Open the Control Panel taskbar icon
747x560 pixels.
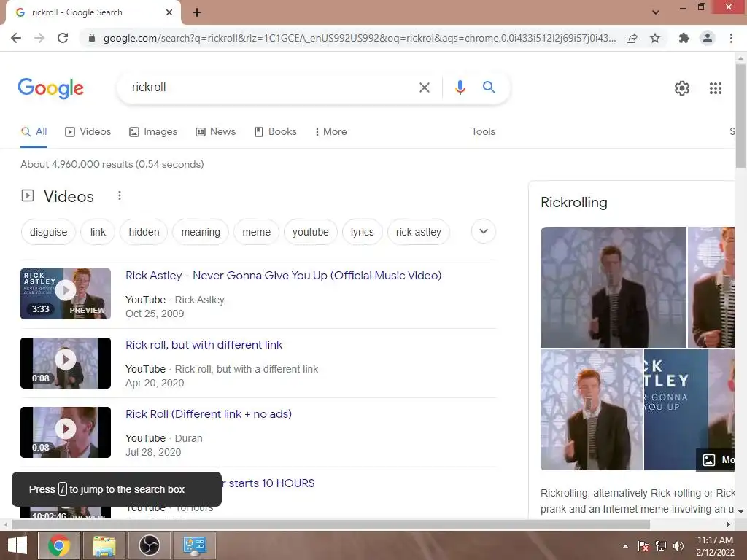195,545
